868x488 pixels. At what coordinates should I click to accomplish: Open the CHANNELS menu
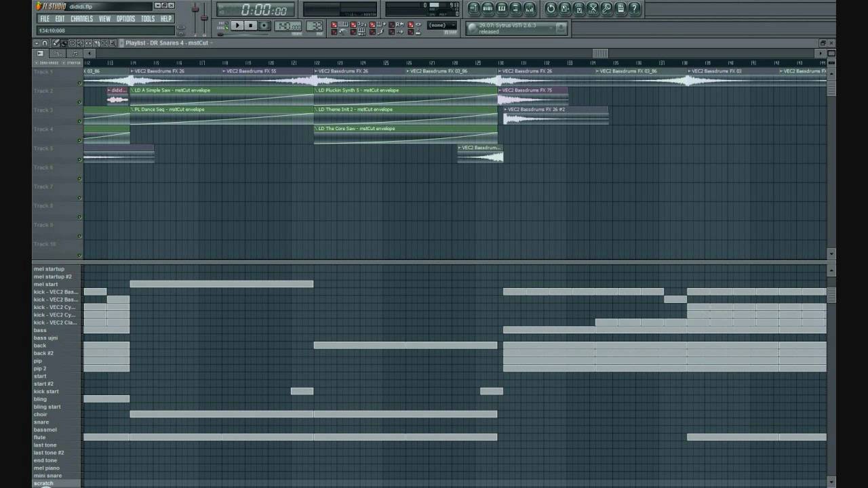pyautogui.click(x=81, y=19)
